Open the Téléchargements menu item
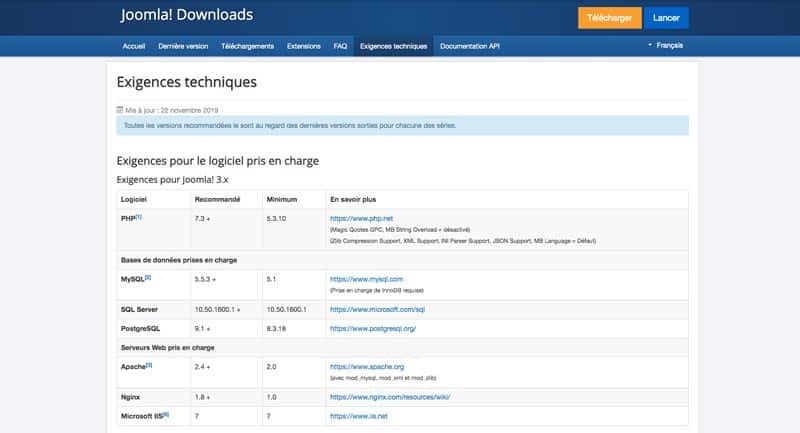Image resolution: width=800 pixels, height=433 pixels. pos(247,46)
